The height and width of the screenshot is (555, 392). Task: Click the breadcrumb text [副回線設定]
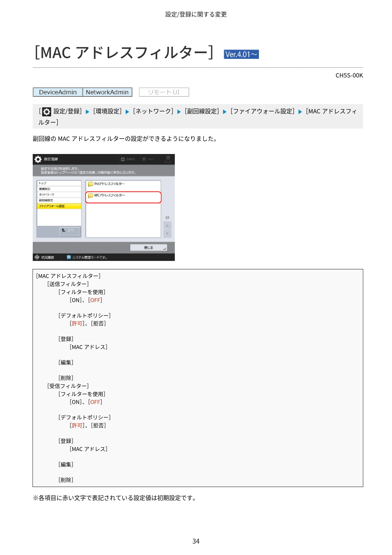click(202, 111)
